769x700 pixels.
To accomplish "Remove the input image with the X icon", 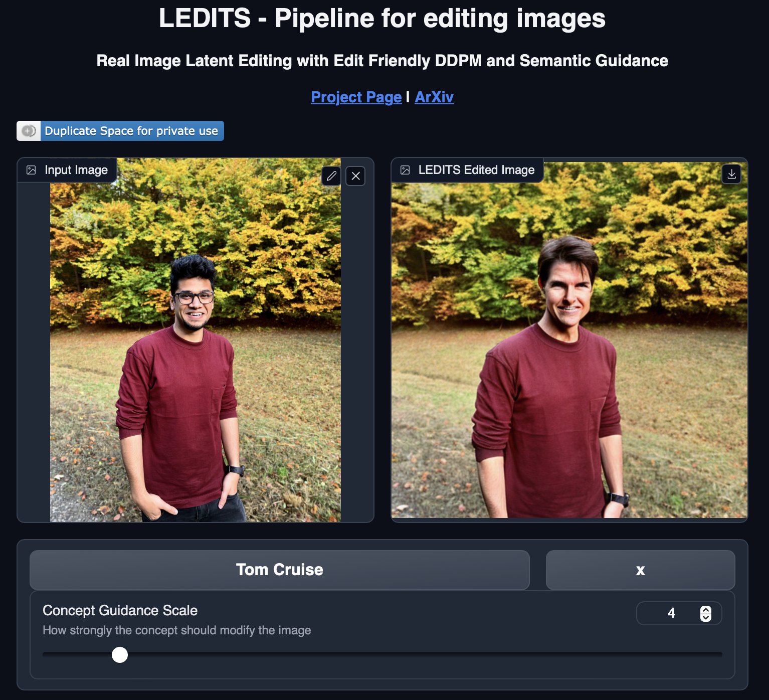I will pos(355,176).
